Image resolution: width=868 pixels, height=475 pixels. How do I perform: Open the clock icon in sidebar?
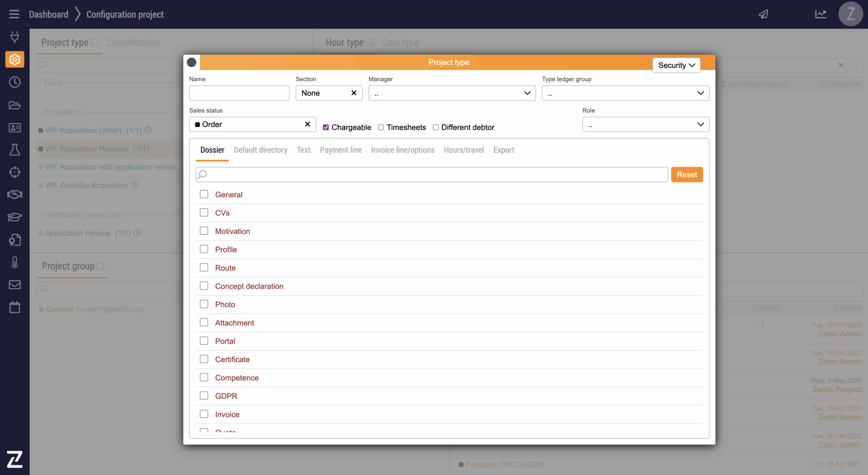15,82
